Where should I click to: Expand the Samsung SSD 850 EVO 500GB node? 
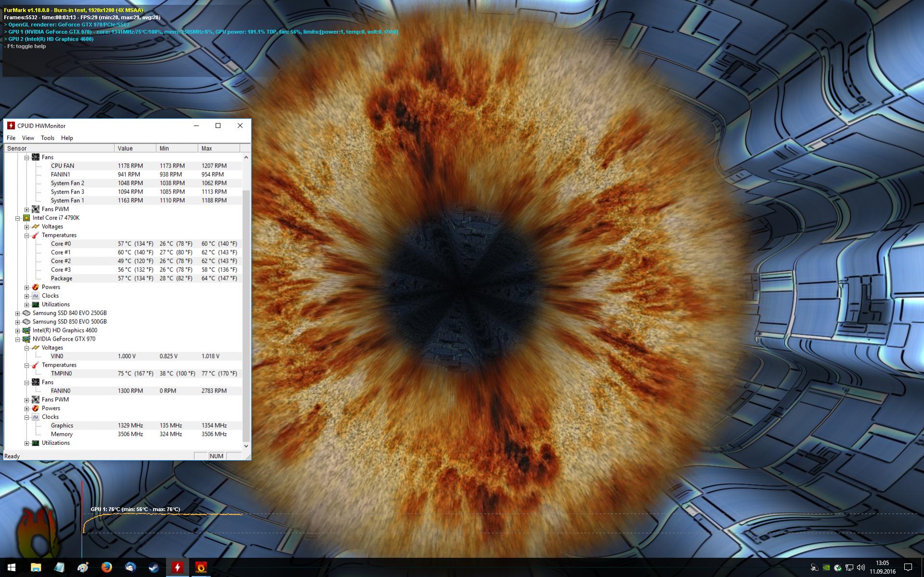[18, 322]
